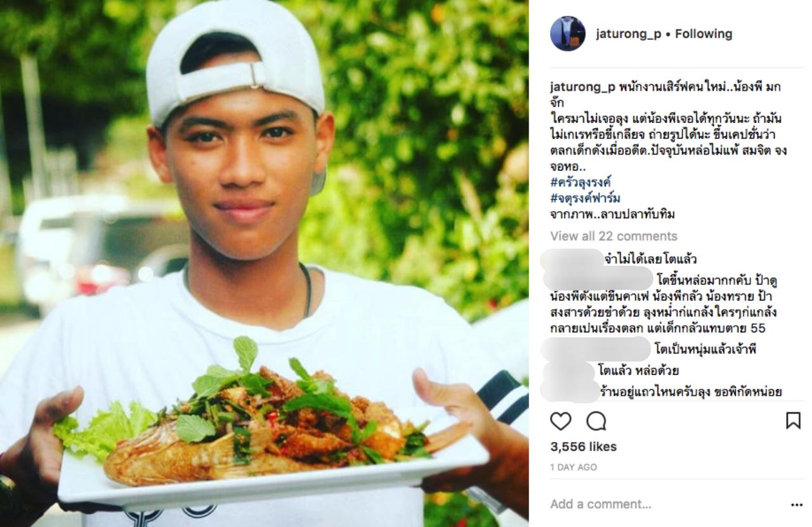The height and width of the screenshot is (527, 812).
Task: Expand View all 22 comments
Action: 613,236
